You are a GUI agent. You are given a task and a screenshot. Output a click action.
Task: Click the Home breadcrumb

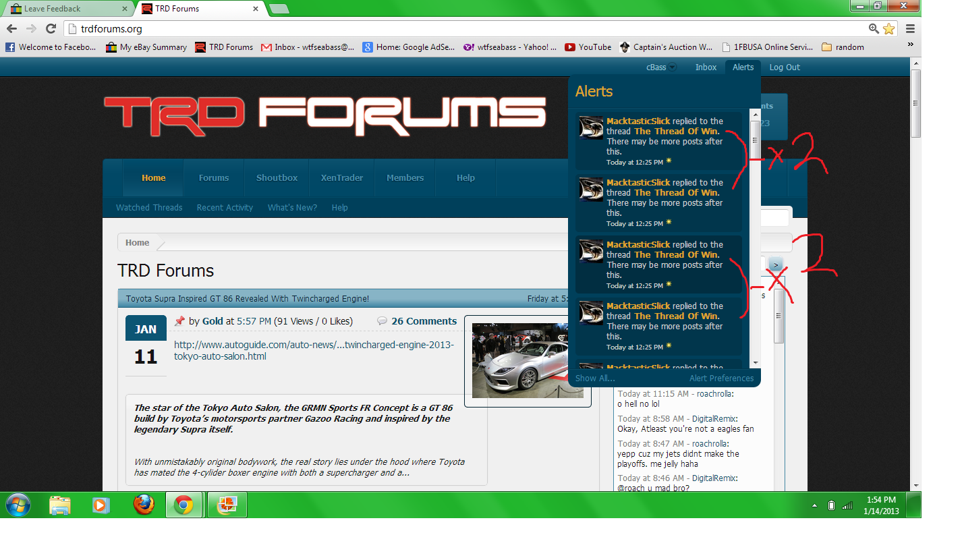click(x=137, y=242)
